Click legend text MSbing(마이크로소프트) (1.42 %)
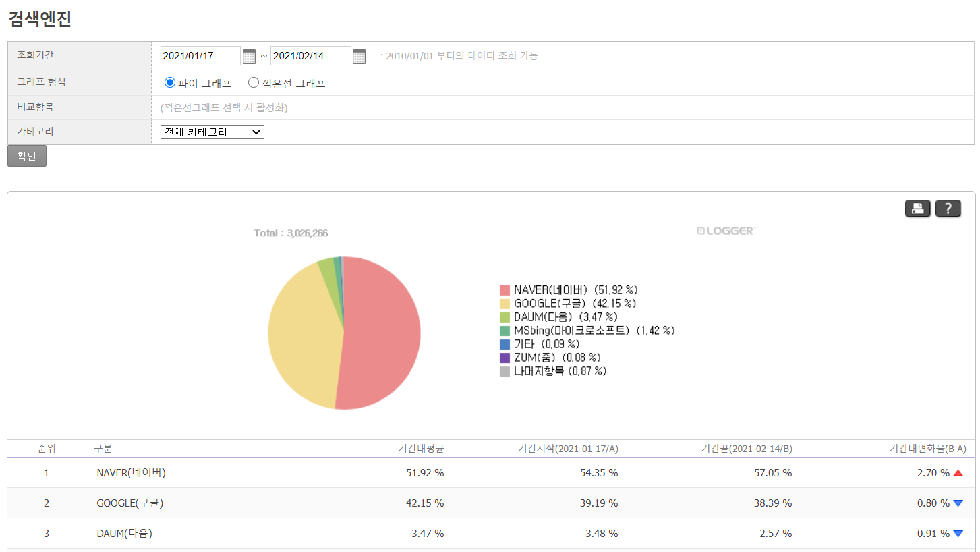980x552 pixels. click(594, 331)
